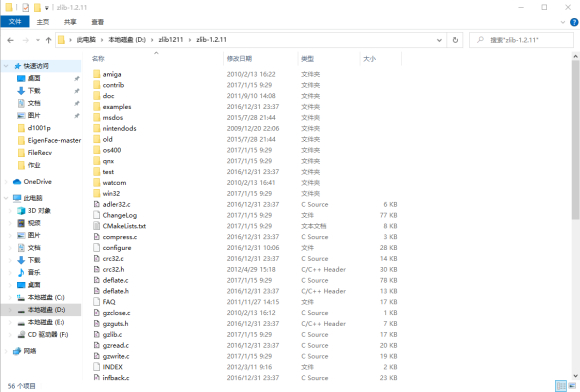Click zlib1211 in the breadcrumb path

coord(171,40)
